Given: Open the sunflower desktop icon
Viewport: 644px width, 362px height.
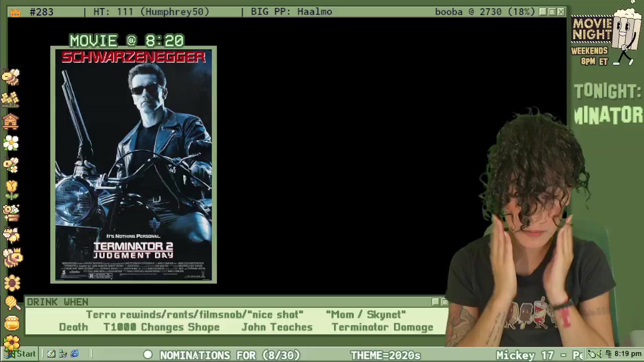Looking at the screenshot, I should pos(12,283).
